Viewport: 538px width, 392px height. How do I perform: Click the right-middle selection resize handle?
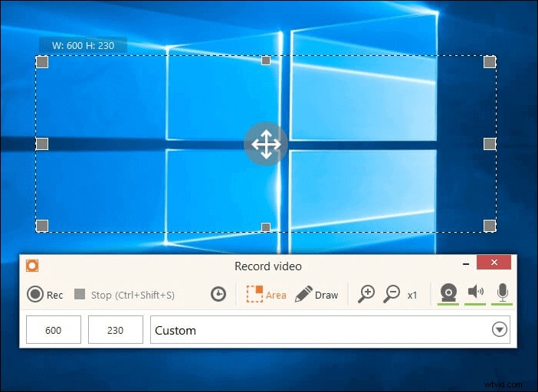click(x=490, y=144)
